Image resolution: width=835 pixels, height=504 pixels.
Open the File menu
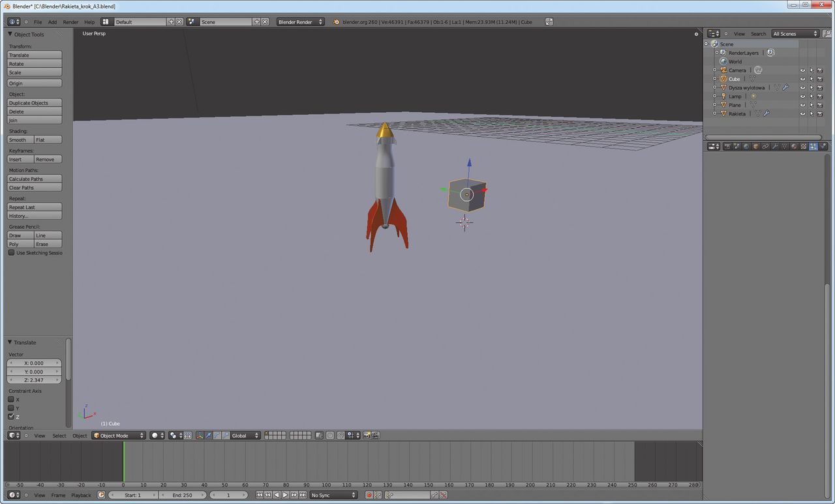38,22
